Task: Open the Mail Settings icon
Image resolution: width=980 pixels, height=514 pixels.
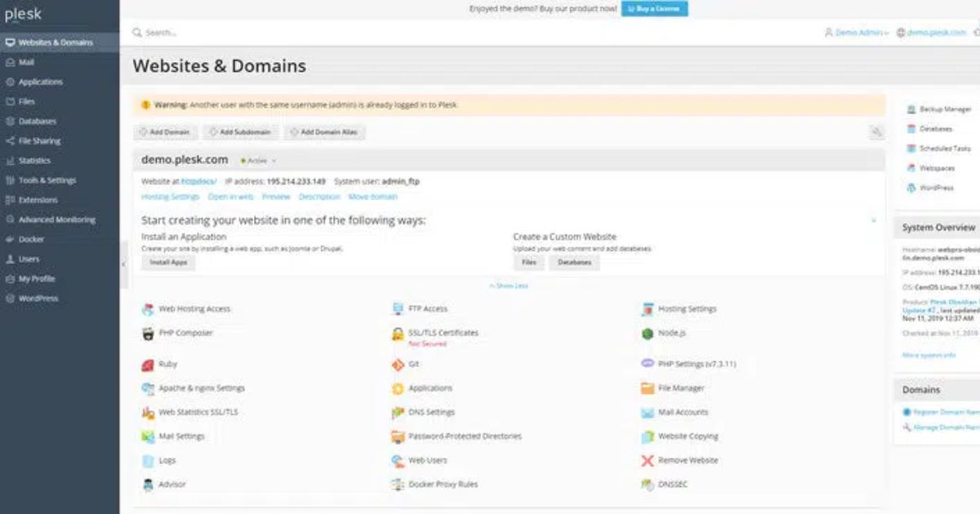Action: click(148, 436)
